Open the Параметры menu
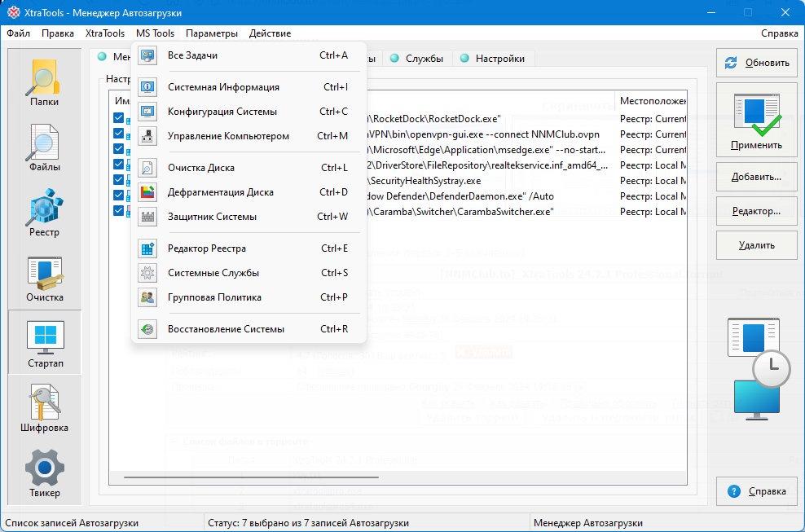The width and height of the screenshot is (805, 532). [212, 33]
